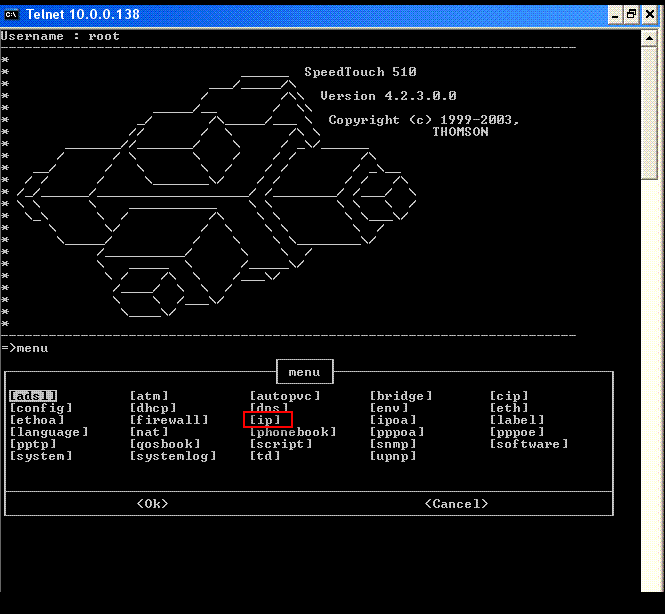Select the [adsl] menu entry

(x=33, y=396)
